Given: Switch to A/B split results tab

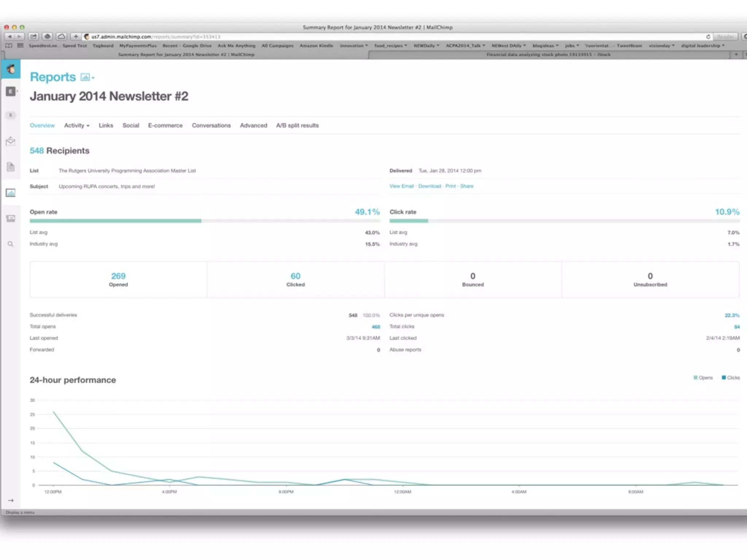Looking at the screenshot, I should pyautogui.click(x=297, y=125).
